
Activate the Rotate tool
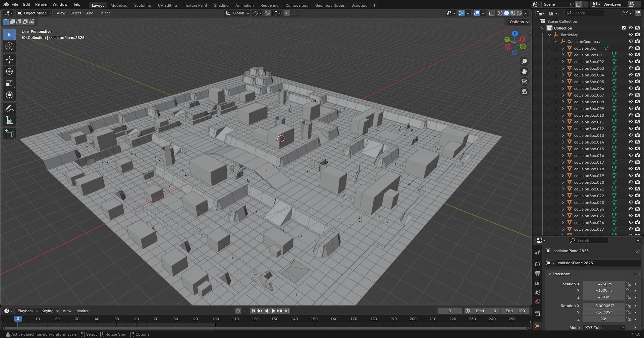tap(9, 71)
